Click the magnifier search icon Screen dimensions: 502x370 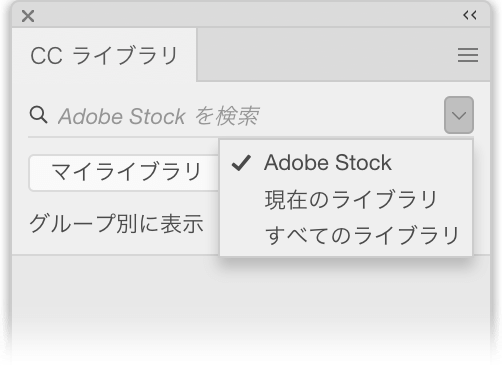pyautogui.click(x=38, y=115)
